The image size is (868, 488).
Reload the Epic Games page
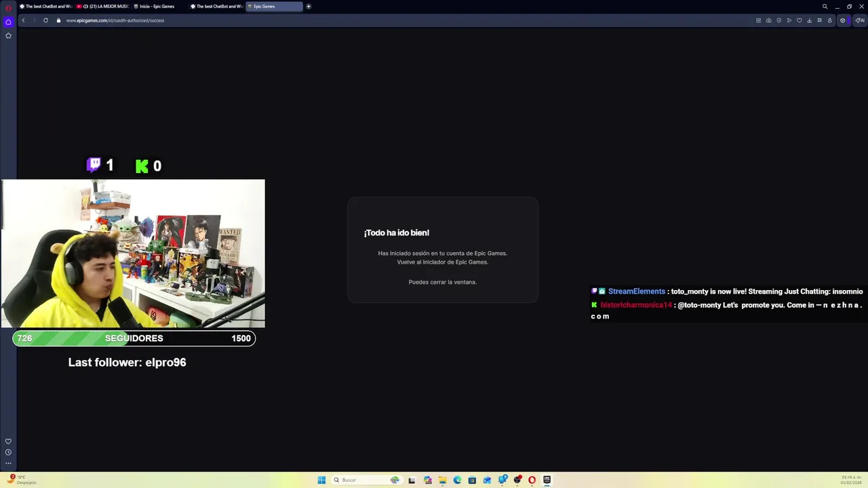pos(45,20)
